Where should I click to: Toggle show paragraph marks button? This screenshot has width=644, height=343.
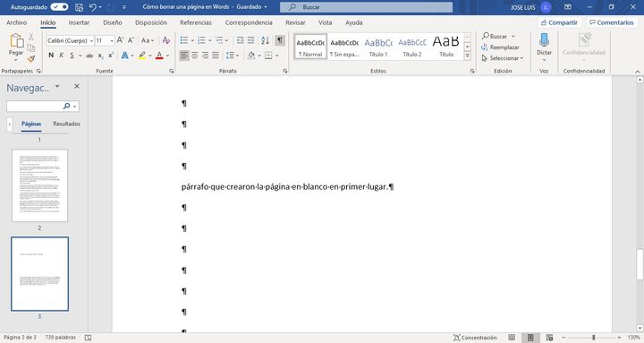click(x=280, y=40)
